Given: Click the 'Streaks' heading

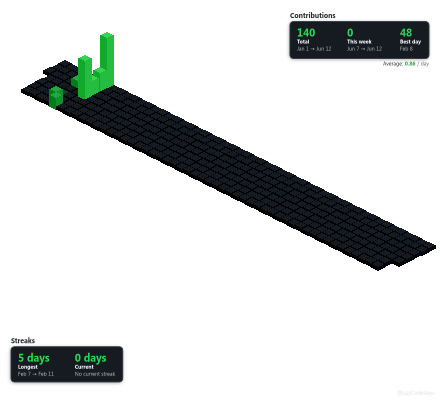Looking at the screenshot, I should tap(23, 340).
